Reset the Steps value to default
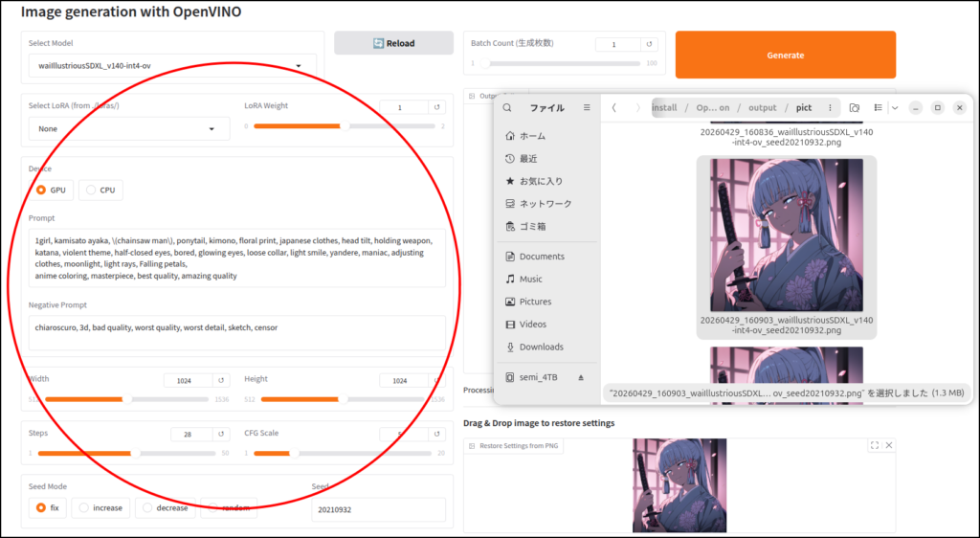This screenshot has width=980, height=538. (x=220, y=434)
